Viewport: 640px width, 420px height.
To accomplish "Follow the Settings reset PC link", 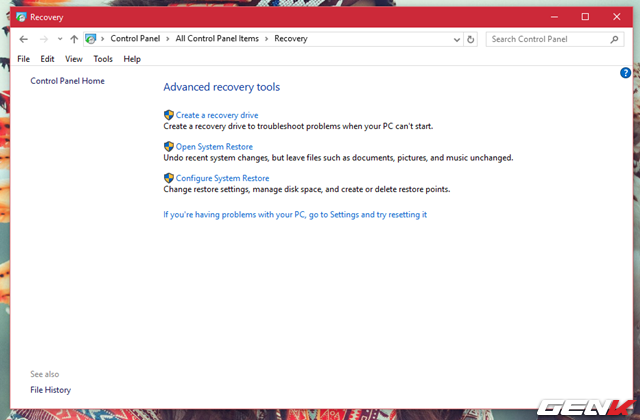I will (x=295, y=215).
